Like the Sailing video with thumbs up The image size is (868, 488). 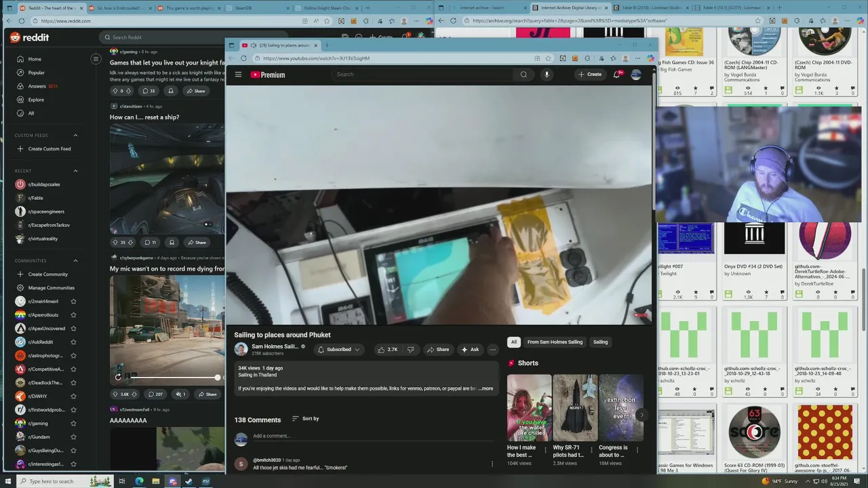(387, 350)
